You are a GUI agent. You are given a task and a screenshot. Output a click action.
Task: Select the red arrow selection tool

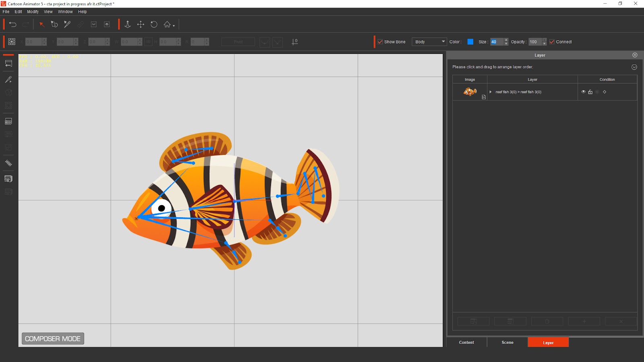(x=41, y=25)
